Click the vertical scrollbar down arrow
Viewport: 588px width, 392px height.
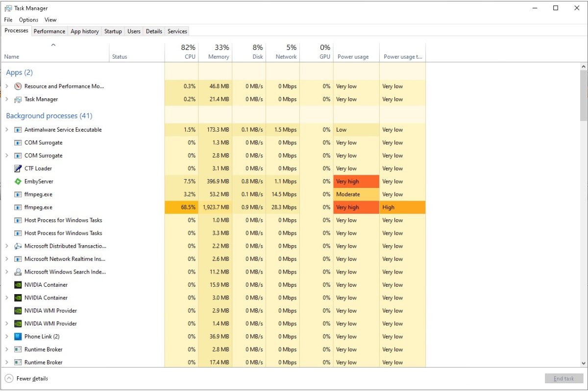(584, 363)
